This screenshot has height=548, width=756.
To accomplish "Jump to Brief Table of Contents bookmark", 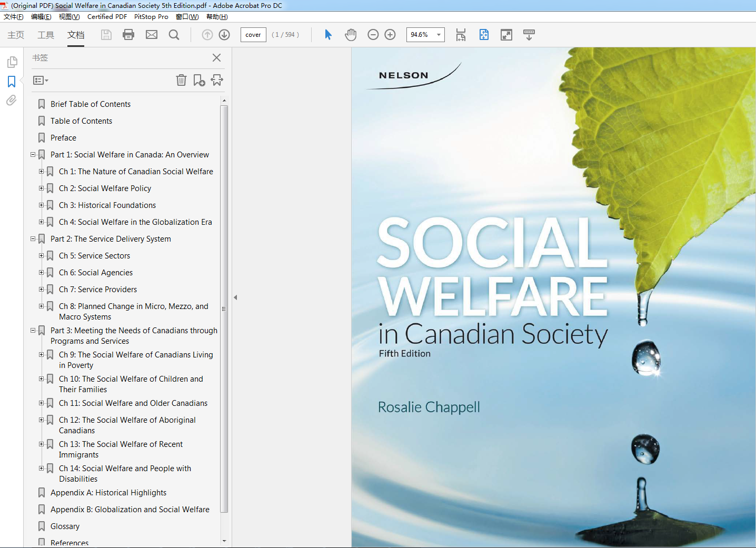I will pyautogui.click(x=91, y=104).
